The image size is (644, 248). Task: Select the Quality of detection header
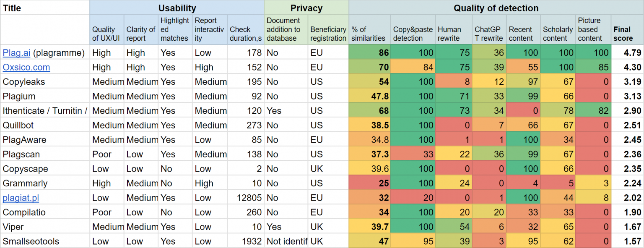(496, 8)
